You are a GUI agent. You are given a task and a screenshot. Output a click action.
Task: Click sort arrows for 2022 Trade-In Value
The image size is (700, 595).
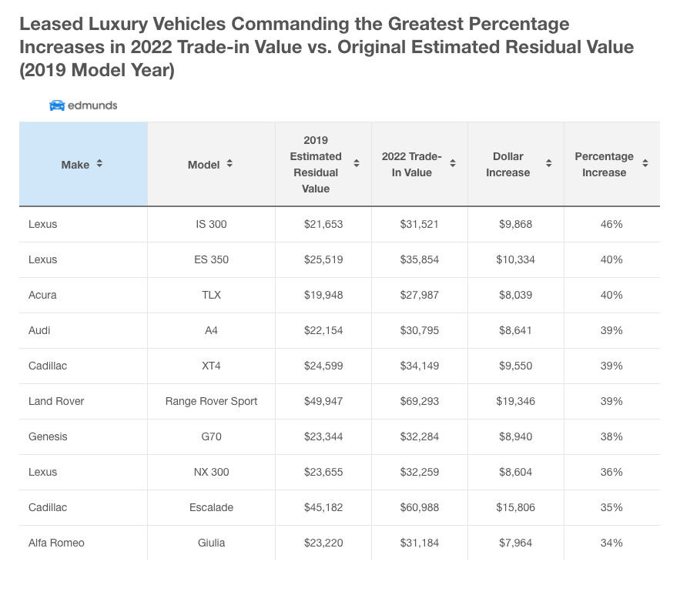[452, 164]
